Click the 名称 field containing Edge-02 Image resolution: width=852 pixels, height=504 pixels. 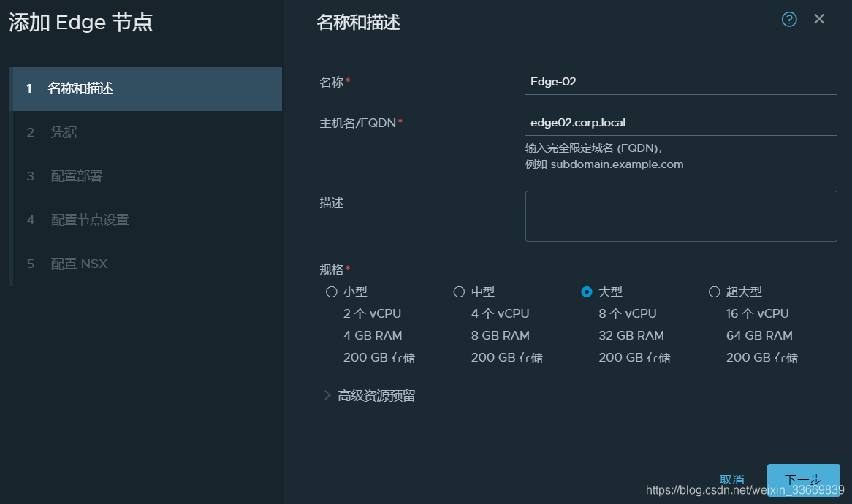pos(681,82)
